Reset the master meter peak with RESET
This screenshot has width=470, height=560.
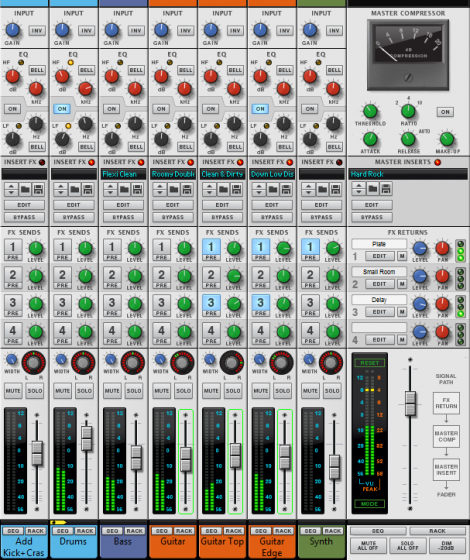(x=370, y=363)
